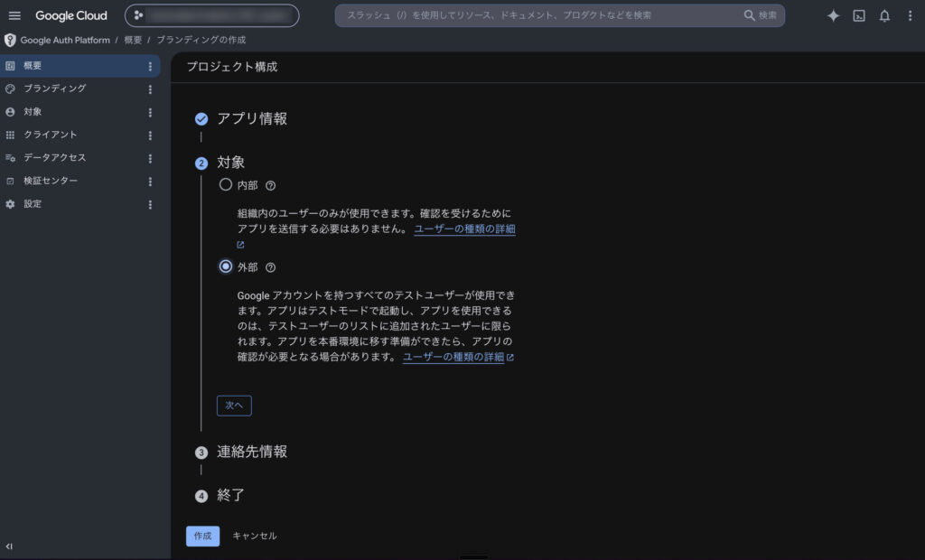Click external-link icon under 内部 description

point(240,244)
